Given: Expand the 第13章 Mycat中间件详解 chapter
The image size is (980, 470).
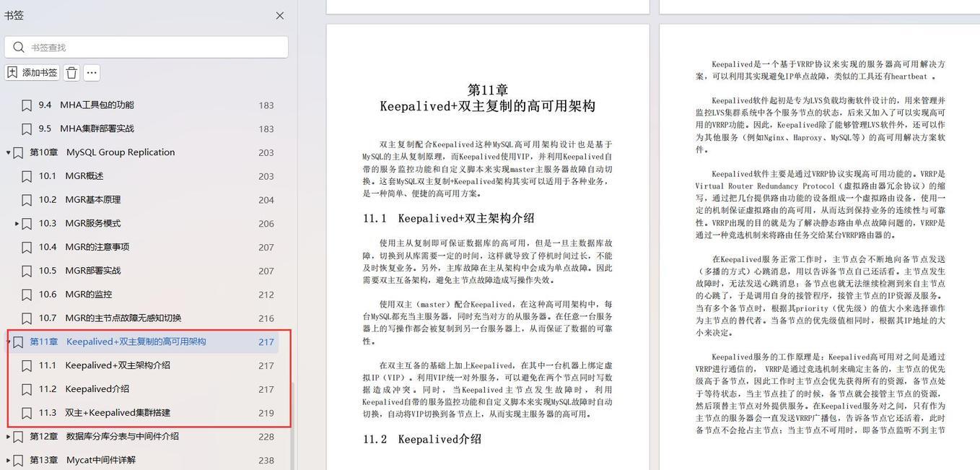Looking at the screenshot, I should [x=8, y=460].
